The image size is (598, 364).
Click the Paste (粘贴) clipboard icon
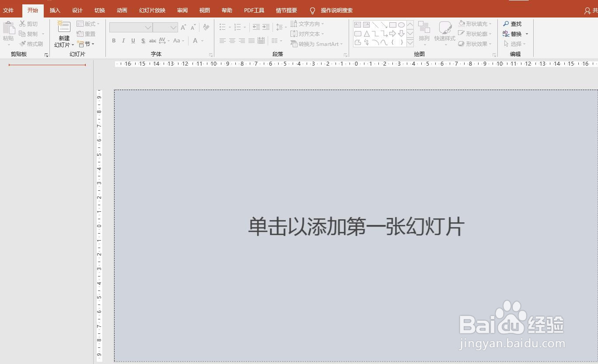9,28
